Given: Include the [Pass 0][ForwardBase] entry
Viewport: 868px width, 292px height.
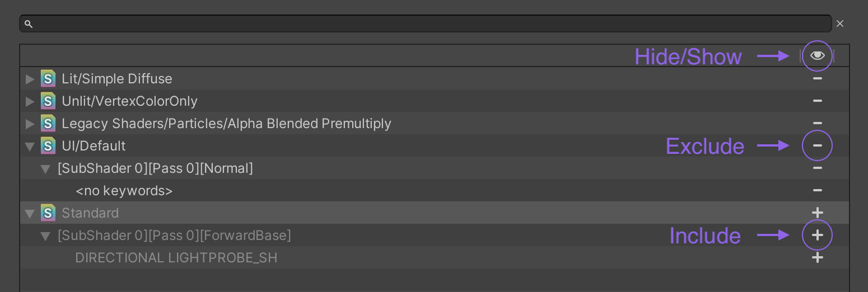Looking at the screenshot, I should pos(817,235).
